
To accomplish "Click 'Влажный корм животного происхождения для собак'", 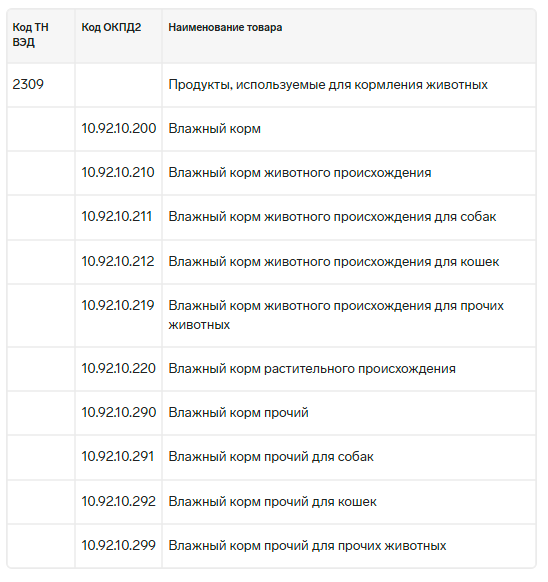I will [x=332, y=217].
